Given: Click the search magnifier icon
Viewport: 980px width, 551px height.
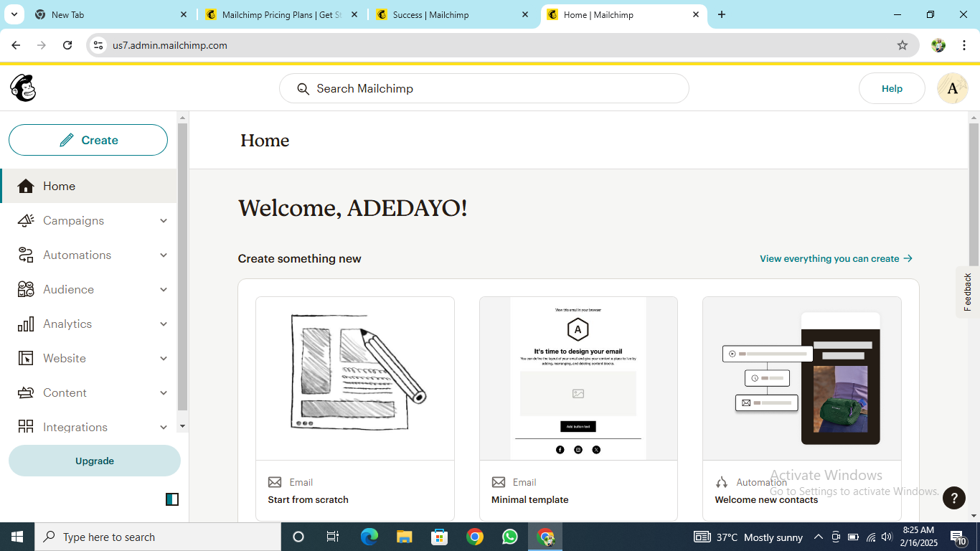Looking at the screenshot, I should [x=303, y=89].
